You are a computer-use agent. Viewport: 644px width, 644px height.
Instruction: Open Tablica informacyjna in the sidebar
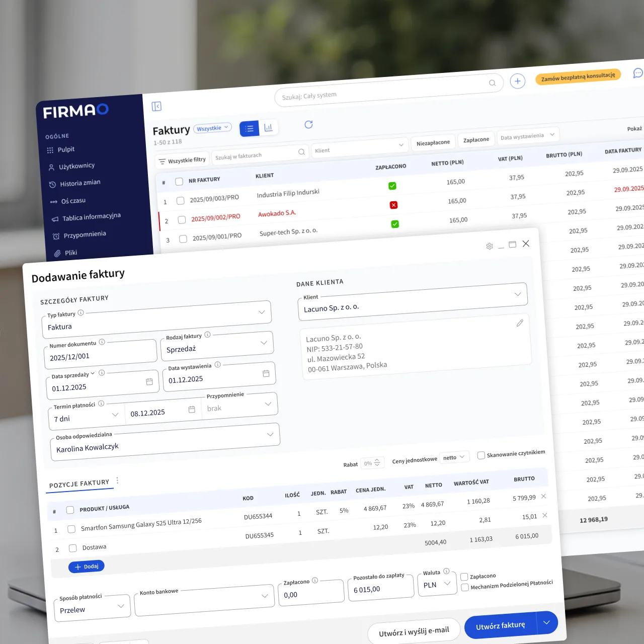pyautogui.click(x=92, y=217)
